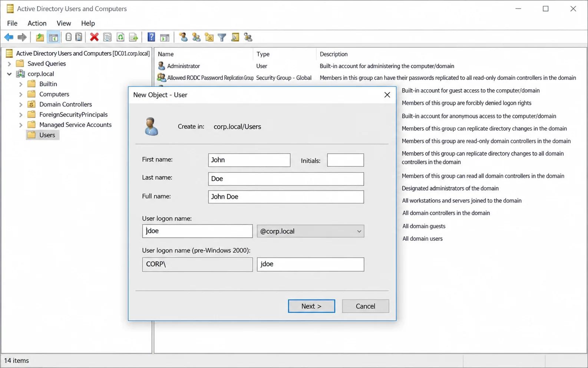Open the Help menu
Image resolution: width=588 pixels, height=368 pixels.
(88, 23)
